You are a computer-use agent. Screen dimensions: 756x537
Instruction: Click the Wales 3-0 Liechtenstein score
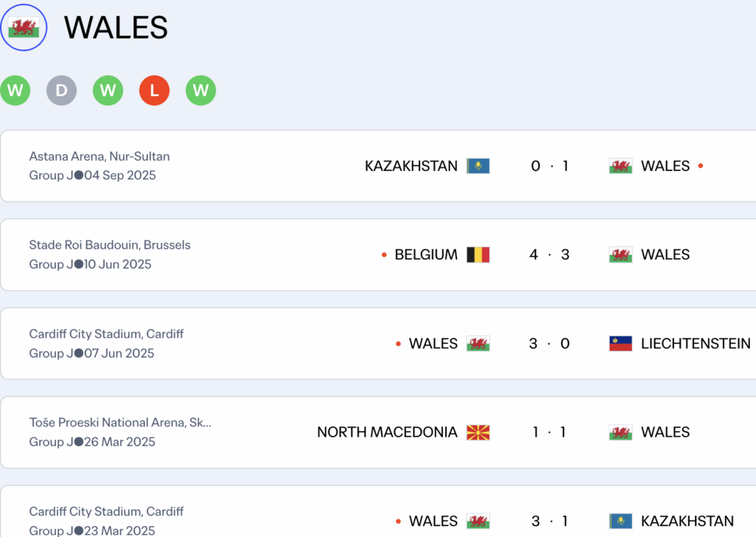point(549,344)
